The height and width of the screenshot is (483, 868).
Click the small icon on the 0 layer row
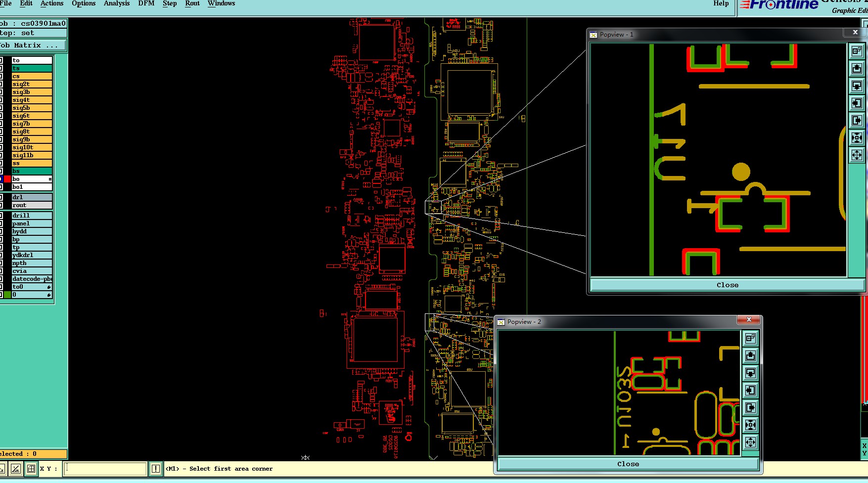(49, 295)
